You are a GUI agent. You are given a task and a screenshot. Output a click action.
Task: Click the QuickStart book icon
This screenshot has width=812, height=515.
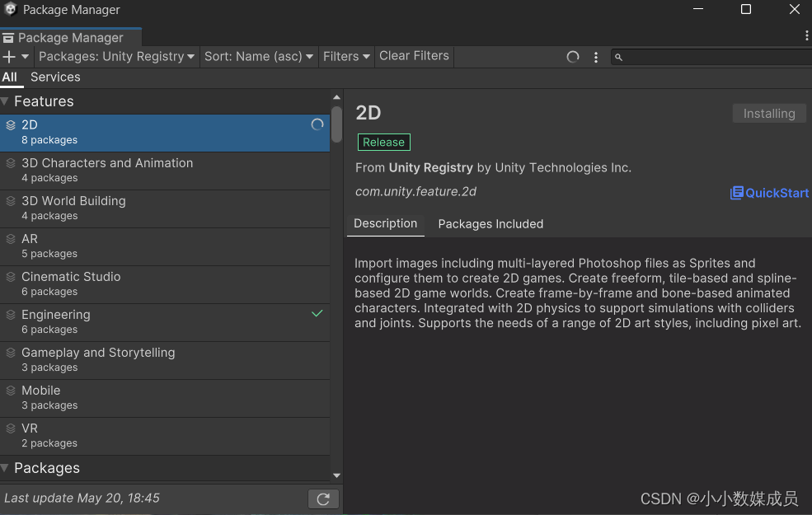pos(736,193)
